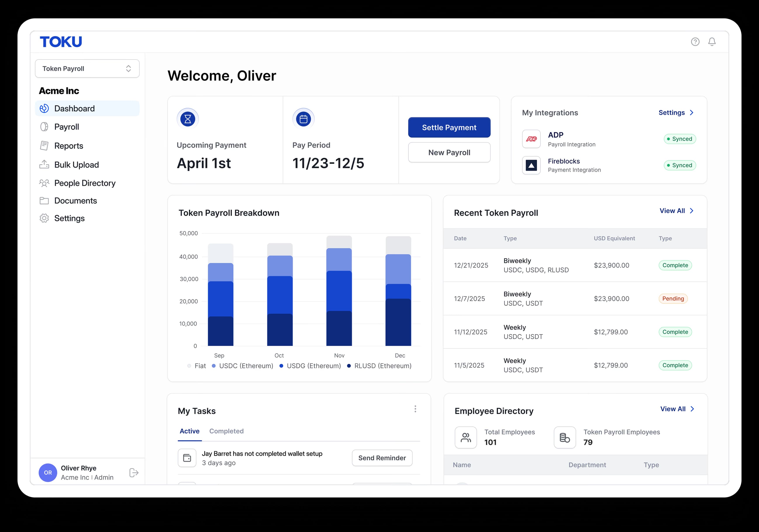
Task: Click the Fireblocks triangle logo
Action: (x=531, y=165)
